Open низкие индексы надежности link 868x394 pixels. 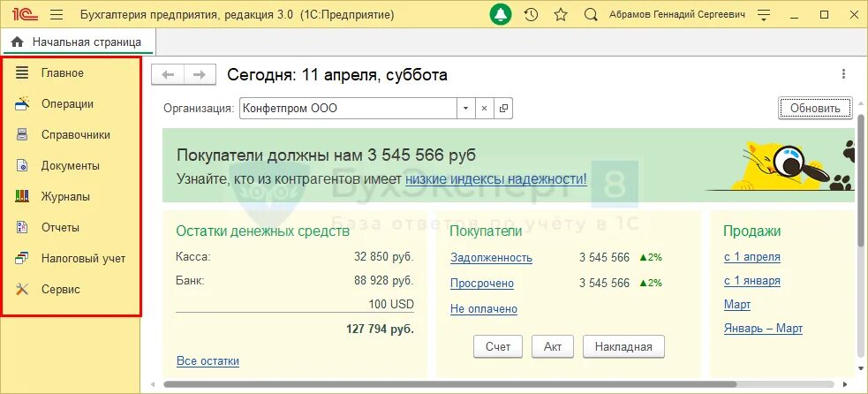496,179
